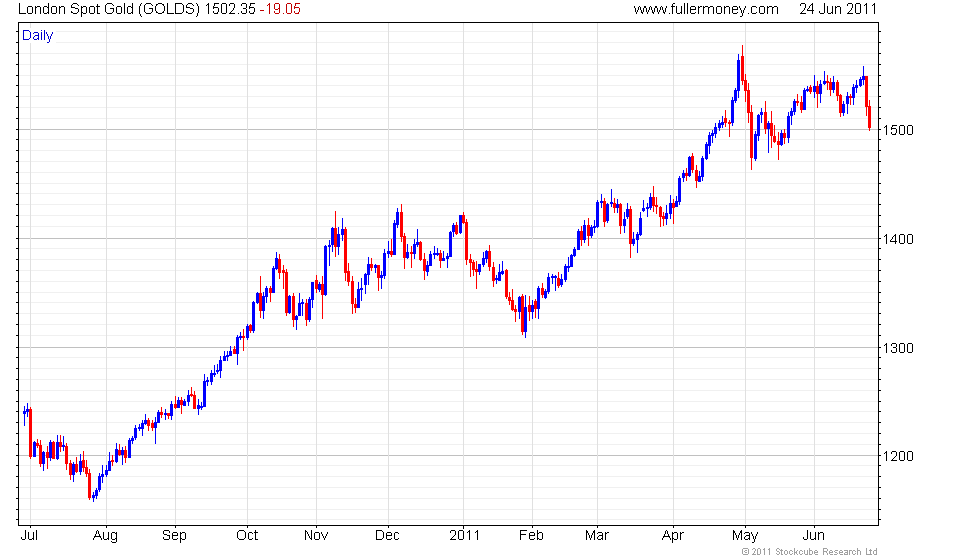Click the 'May' month axis label

pos(744,536)
